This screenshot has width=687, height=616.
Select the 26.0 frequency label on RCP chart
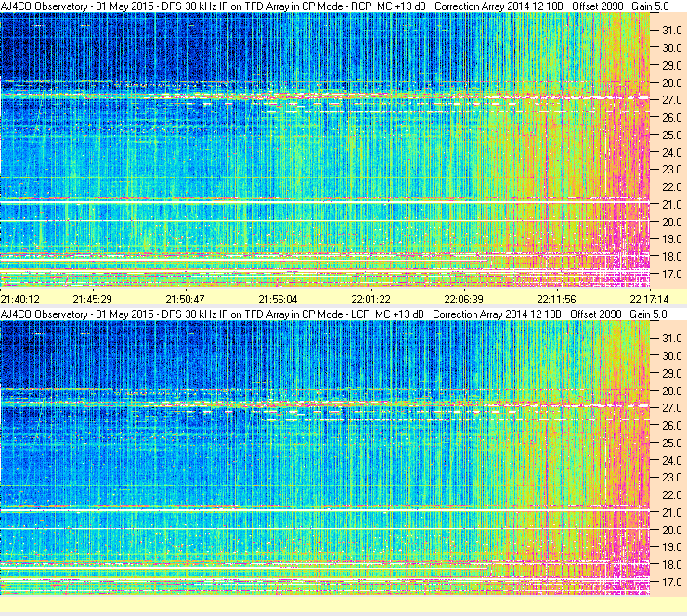[671, 118]
